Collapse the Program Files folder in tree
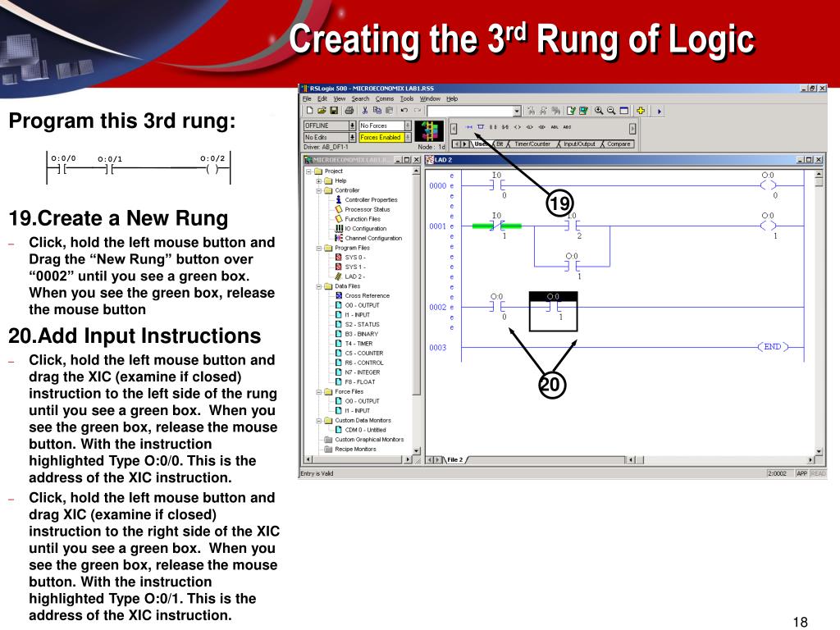 click(x=319, y=248)
